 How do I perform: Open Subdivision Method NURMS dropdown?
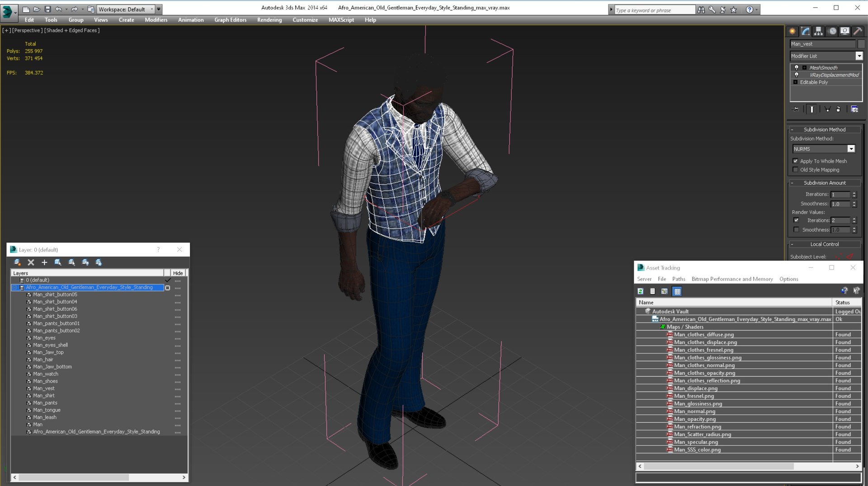click(851, 149)
